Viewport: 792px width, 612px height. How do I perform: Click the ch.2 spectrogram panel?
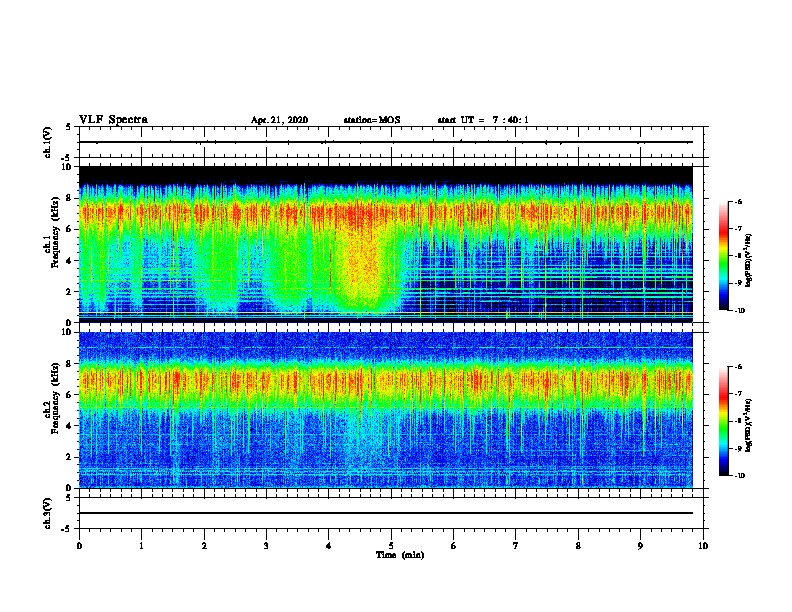click(386, 410)
